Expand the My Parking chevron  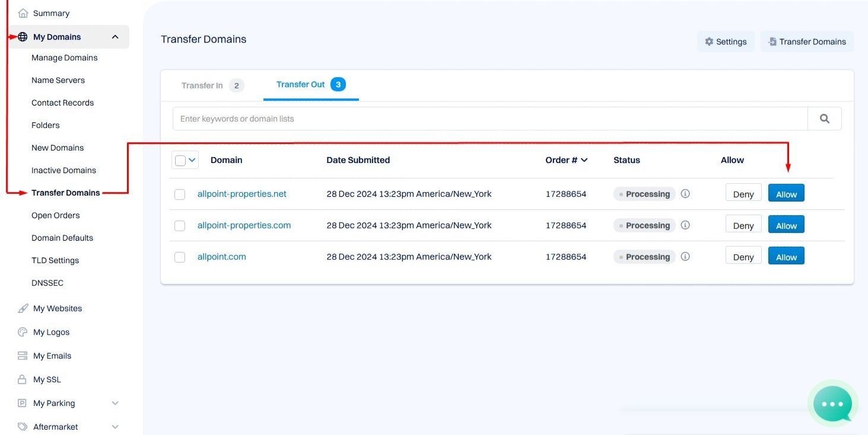tap(115, 403)
